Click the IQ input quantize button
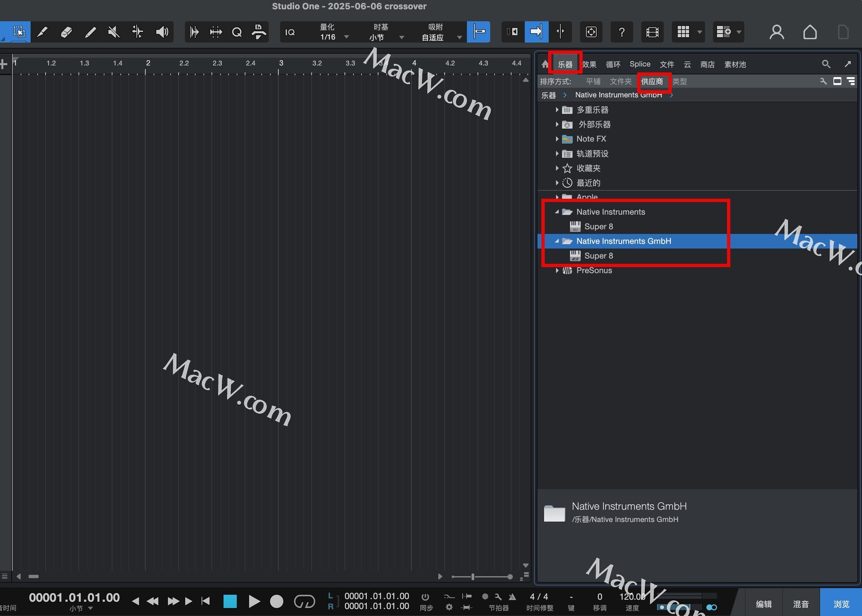Viewport: 862px width, 616px height. pos(290,32)
